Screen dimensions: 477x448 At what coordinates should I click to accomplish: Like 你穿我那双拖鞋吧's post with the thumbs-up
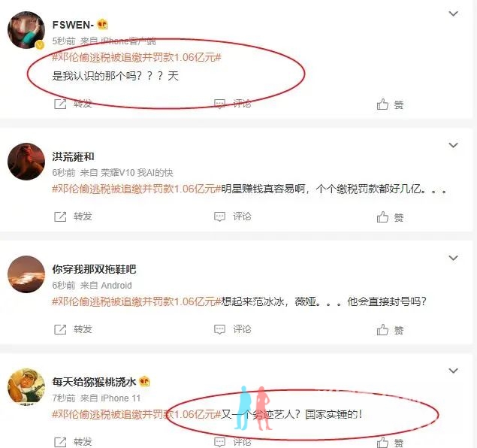pos(382,329)
